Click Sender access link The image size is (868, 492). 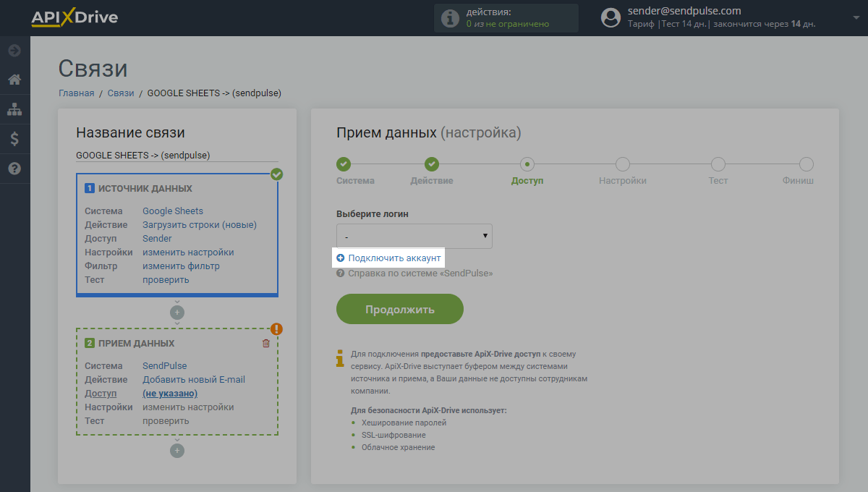(157, 239)
